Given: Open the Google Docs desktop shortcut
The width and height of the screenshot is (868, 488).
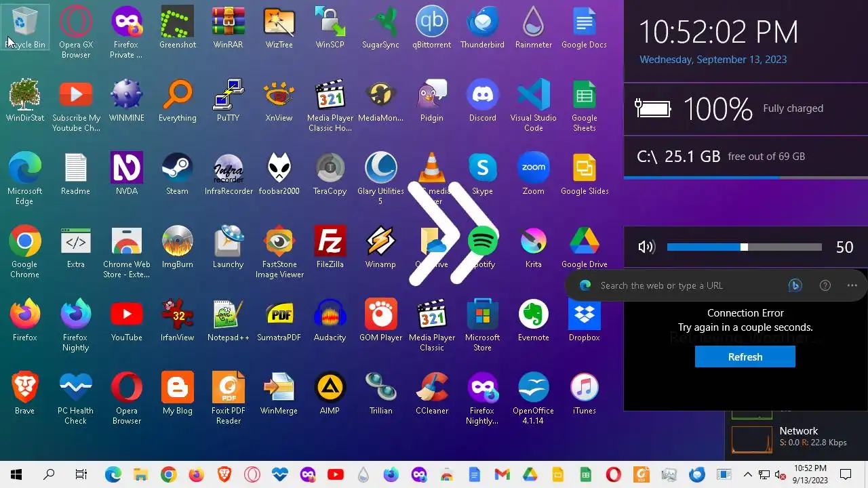Looking at the screenshot, I should (x=585, y=28).
